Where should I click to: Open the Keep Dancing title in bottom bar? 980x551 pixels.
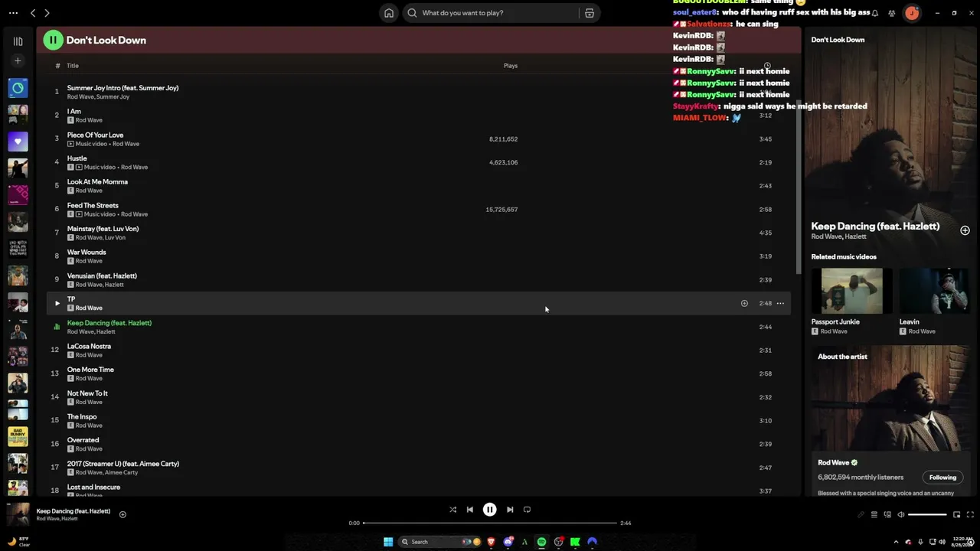[73, 511]
